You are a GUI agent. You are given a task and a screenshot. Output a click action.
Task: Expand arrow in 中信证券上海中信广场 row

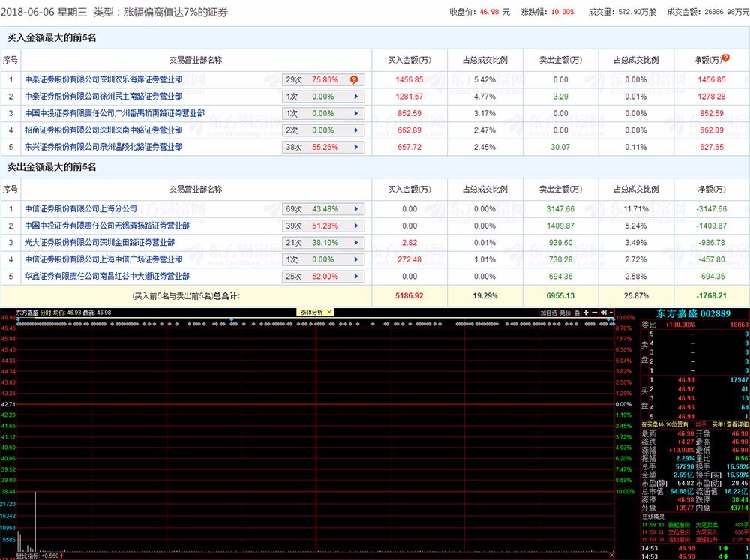click(x=356, y=259)
